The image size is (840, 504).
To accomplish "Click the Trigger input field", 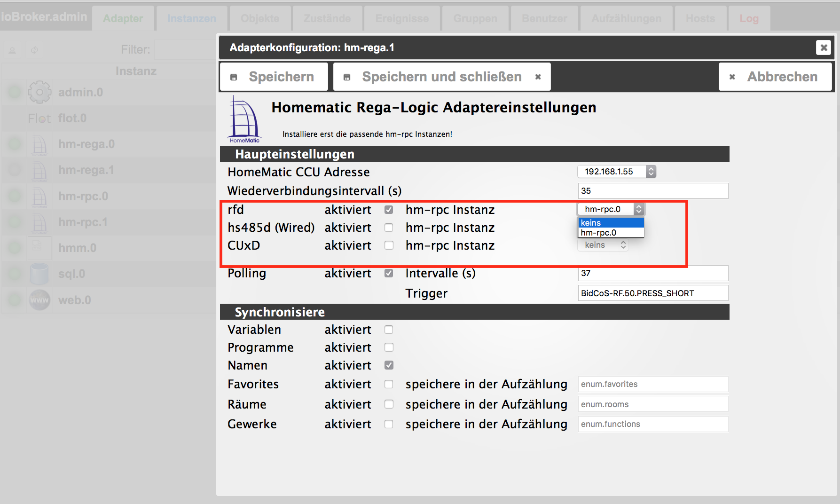I will tap(653, 293).
